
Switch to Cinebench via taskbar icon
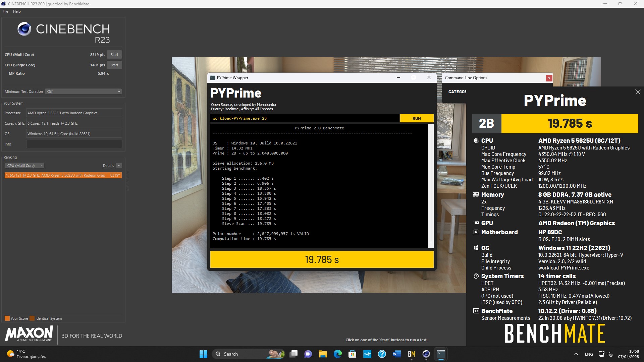click(426, 354)
